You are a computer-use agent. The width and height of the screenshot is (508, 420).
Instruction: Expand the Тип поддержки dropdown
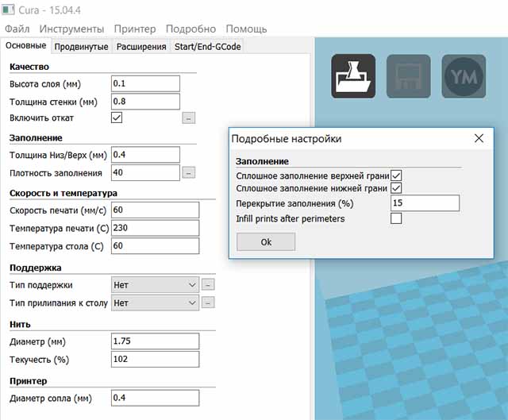coord(155,284)
